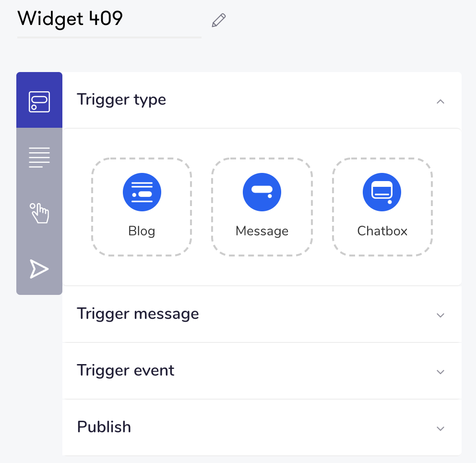Click the Widget 409 name field

click(x=109, y=20)
